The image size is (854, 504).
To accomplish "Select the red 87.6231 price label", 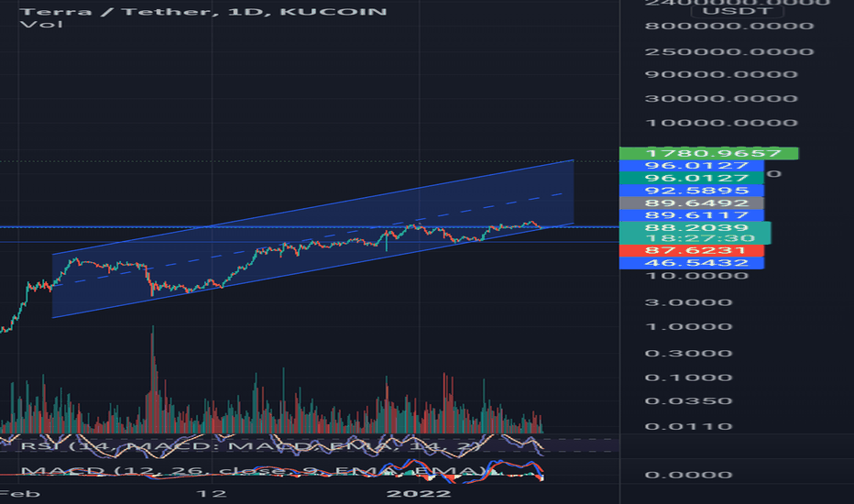I will click(691, 251).
